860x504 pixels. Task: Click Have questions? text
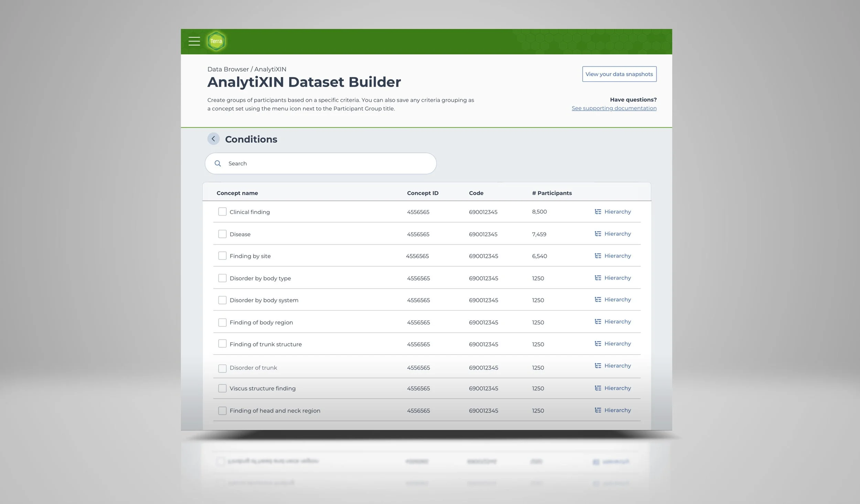point(633,100)
